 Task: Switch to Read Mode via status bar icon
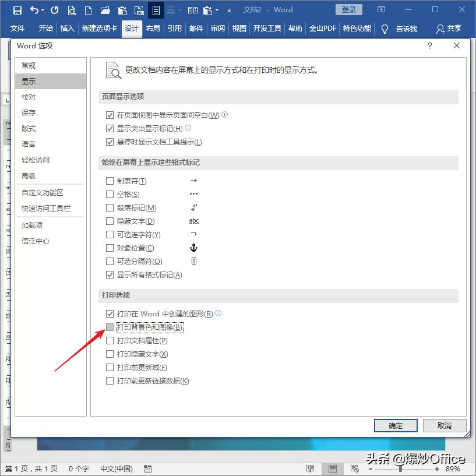pyautogui.click(x=310, y=468)
